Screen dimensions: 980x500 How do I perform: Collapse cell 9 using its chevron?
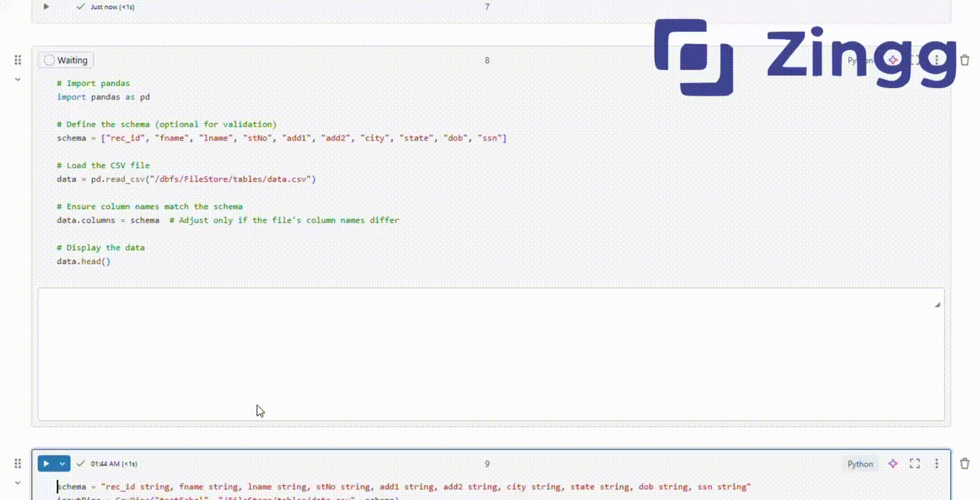pyautogui.click(x=17, y=483)
